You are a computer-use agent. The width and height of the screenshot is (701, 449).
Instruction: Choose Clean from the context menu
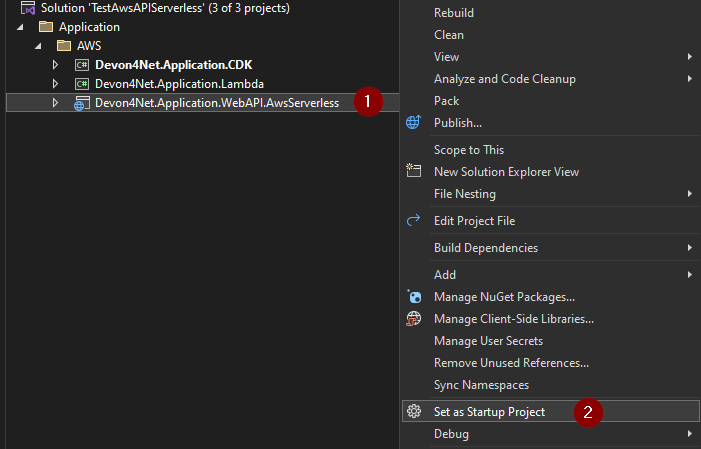click(x=449, y=35)
